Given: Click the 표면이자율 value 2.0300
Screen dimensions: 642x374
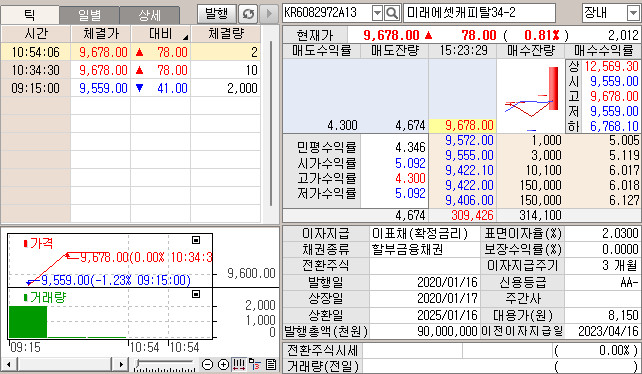Looking at the screenshot, I should (620, 233).
